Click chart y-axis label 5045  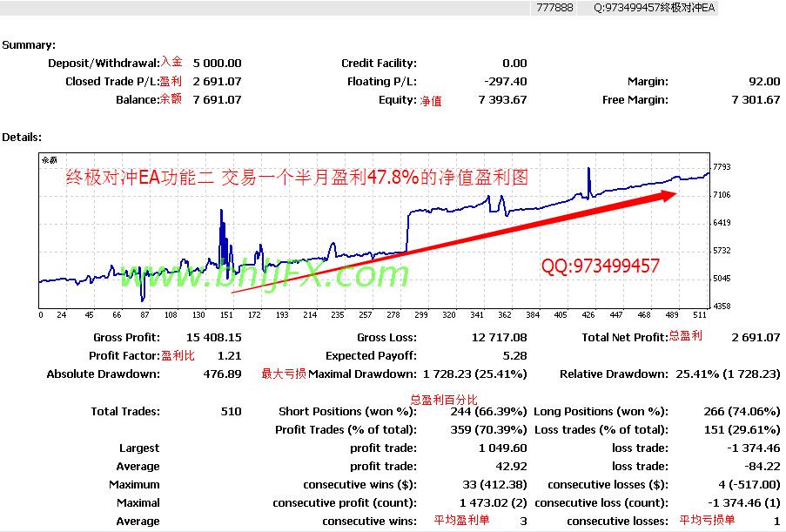click(x=722, y=279)
